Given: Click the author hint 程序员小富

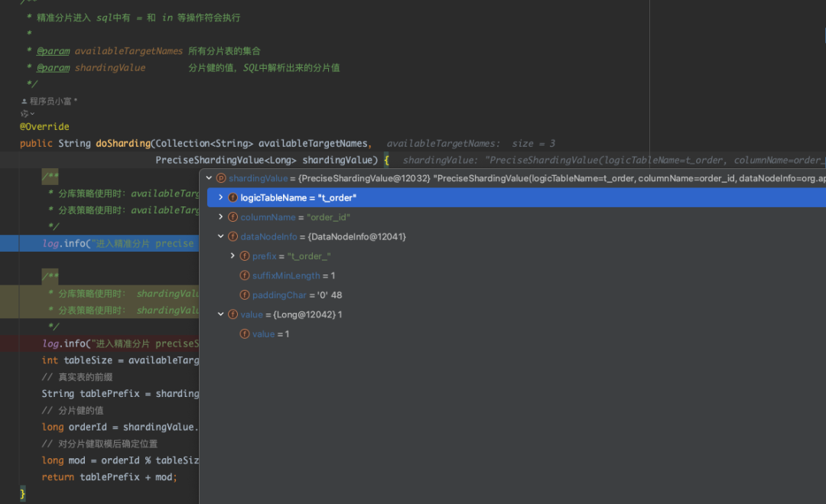Looking at the screenshot, I should click(x=52, y=101).
